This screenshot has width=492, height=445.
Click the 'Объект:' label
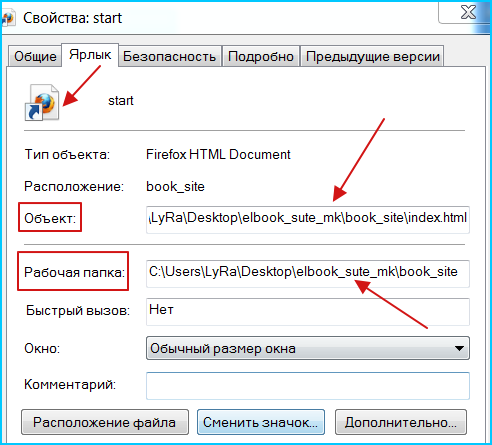[x=50, y=219]
